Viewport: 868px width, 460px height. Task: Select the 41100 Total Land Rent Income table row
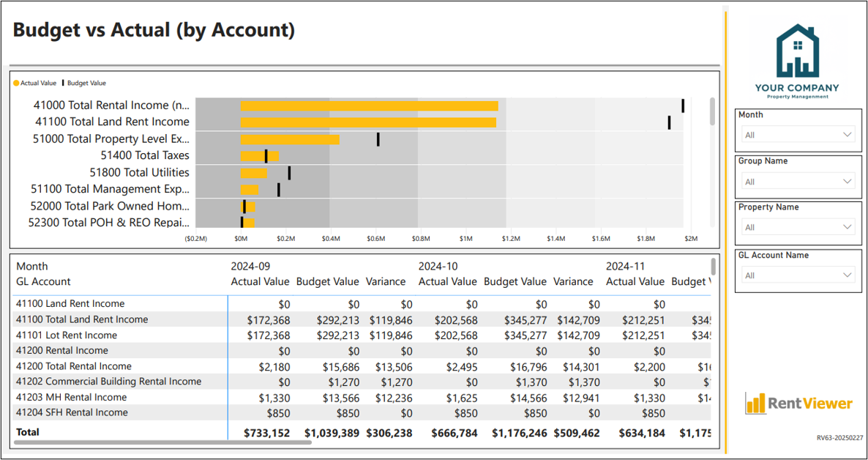[x=362, y=319]
